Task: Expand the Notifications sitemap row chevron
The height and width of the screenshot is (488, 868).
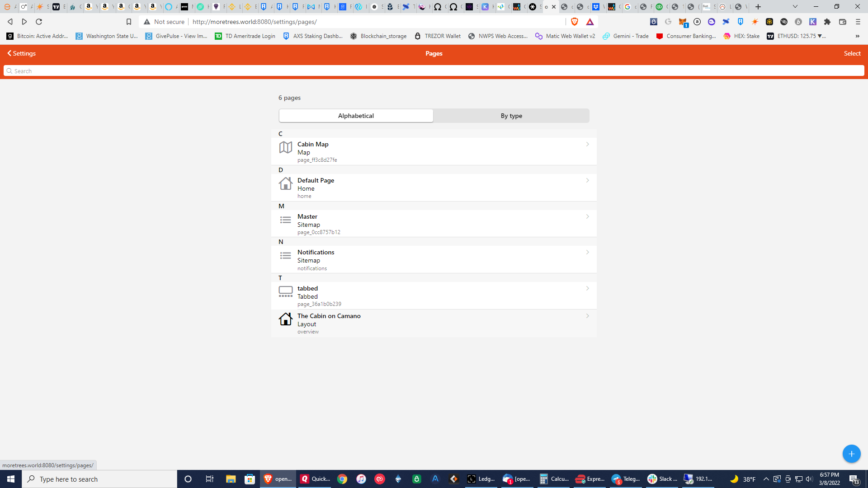Action: point(588,252)
